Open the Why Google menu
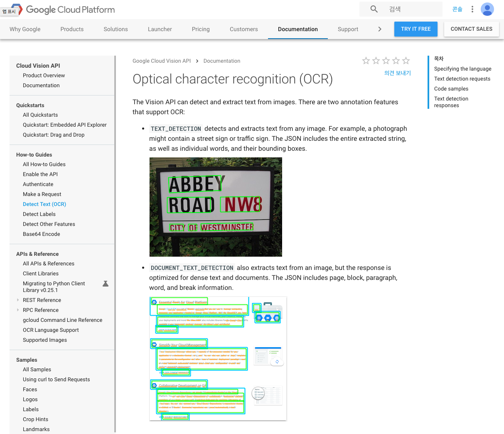504x434 pixels. 25,29
